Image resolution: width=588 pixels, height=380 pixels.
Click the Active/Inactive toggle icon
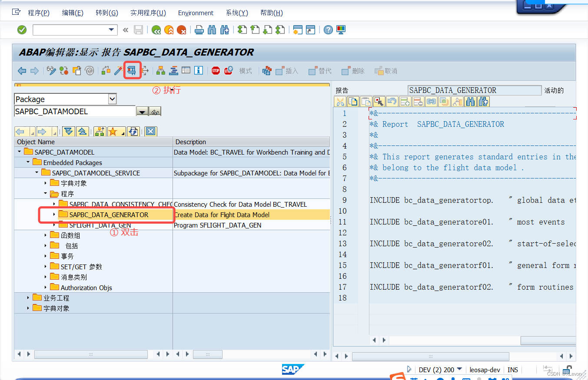64,70
